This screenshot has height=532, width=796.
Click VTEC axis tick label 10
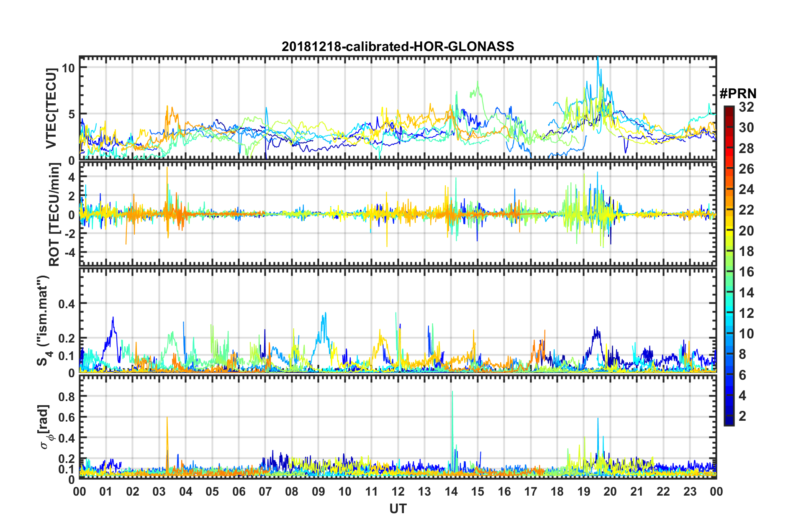point(68,68)
